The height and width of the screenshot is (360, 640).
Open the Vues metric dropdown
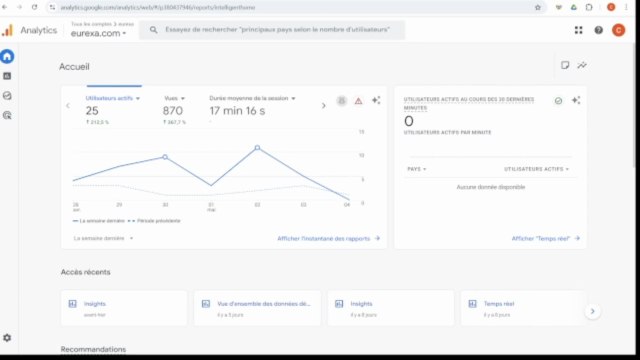[x=174, y=98]
